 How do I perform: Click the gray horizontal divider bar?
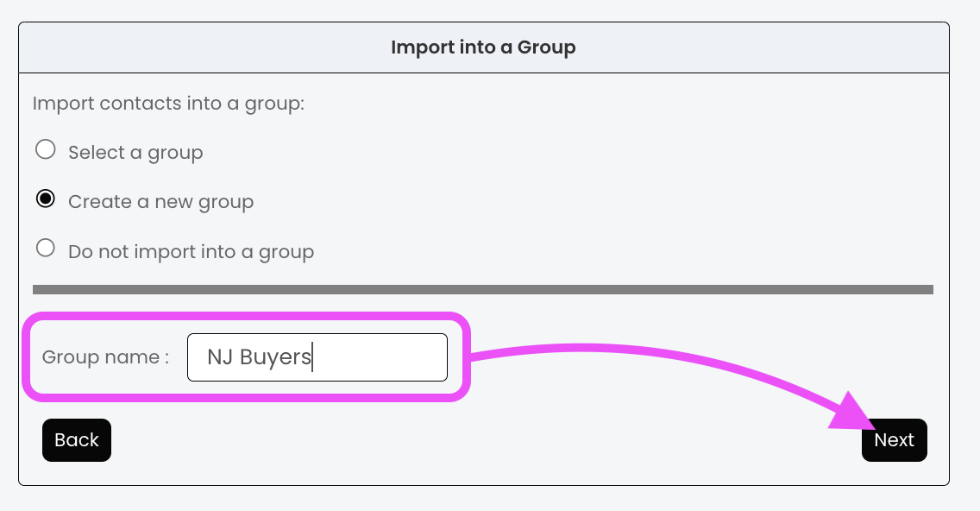(x=483, y=290)
